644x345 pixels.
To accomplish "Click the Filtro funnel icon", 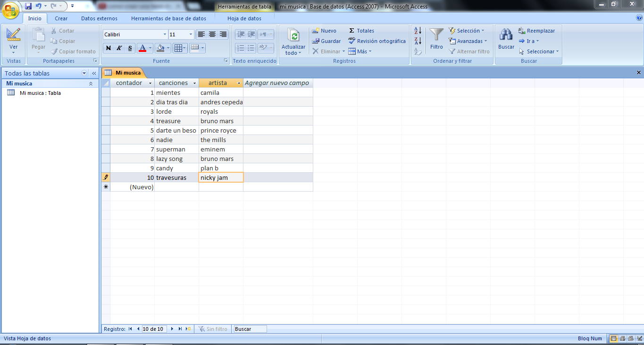I will 436,35.
